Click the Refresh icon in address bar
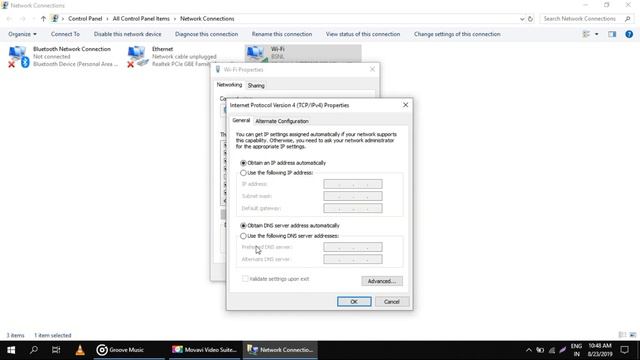Viewport: 640px width, 360px height. pyautogui.click(x=530, y=19)
